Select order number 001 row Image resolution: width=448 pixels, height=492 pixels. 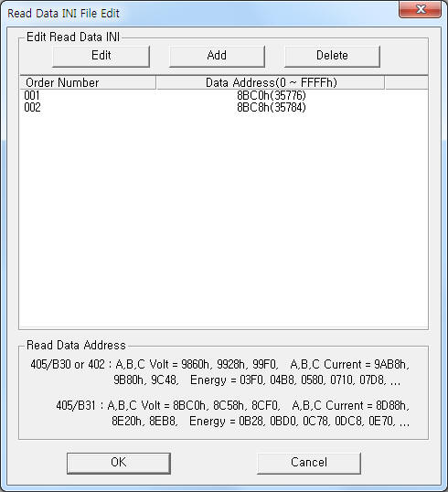224,95
